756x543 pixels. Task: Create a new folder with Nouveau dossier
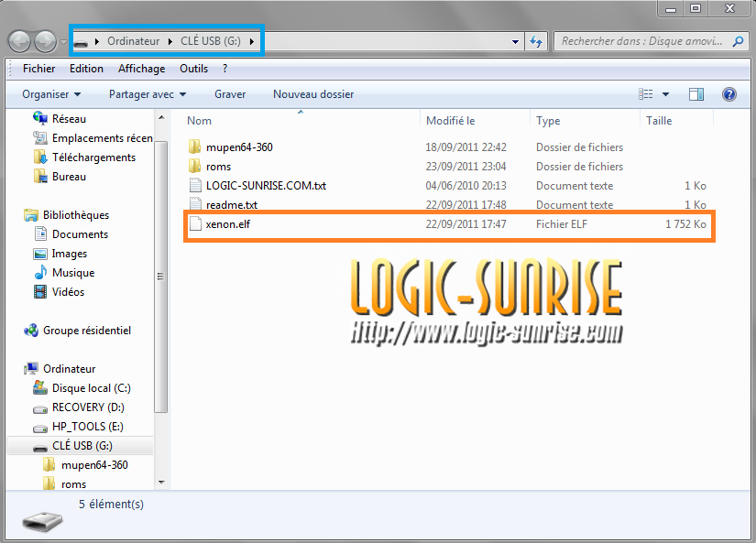click(x=313, y=94)
